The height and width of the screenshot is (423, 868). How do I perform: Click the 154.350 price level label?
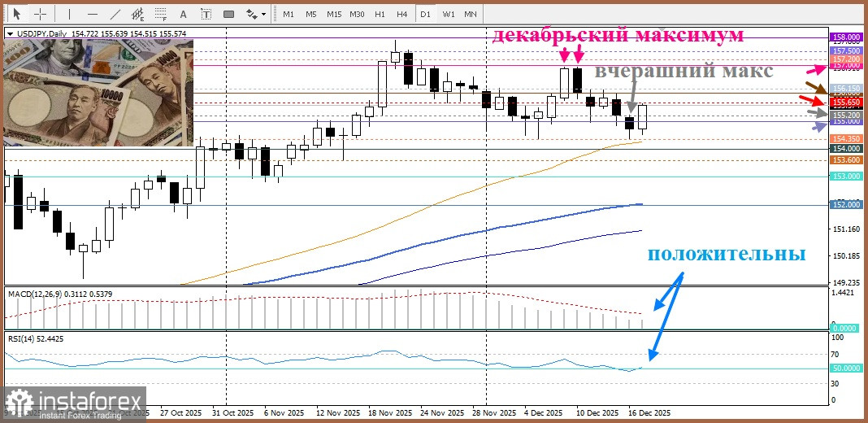point(846,138)
